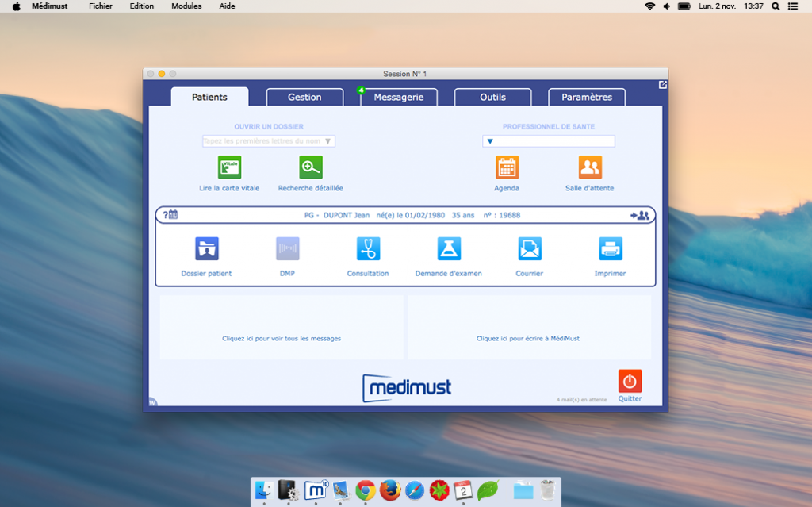Select the Patients tab
This screenshot has height=507, width=812.
click(209, 97)
